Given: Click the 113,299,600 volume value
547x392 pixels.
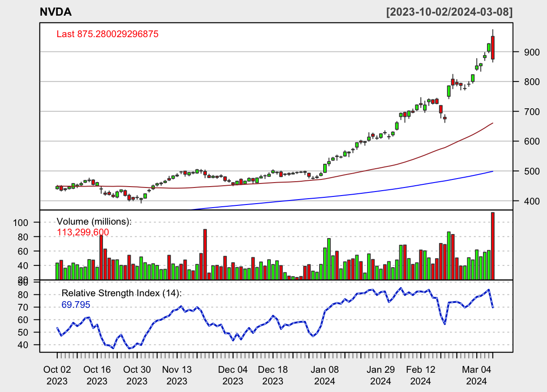Looking at the screenshot, I should (x=83, y=232).
